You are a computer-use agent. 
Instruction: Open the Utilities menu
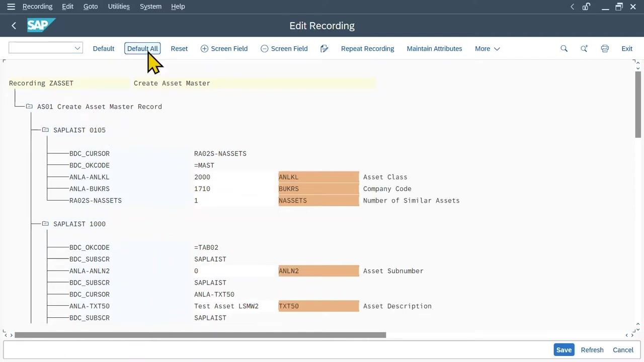(x=119, y=7)
